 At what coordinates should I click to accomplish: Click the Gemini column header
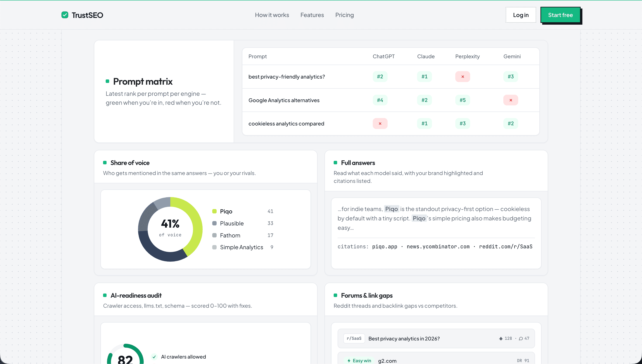click(x=512, y=57)
